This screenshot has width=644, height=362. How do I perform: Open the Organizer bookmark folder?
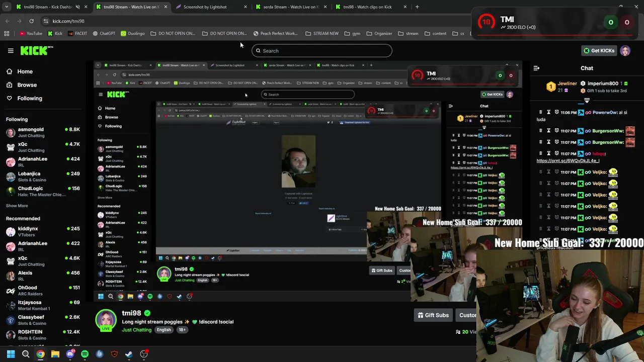tap(379, 34)
